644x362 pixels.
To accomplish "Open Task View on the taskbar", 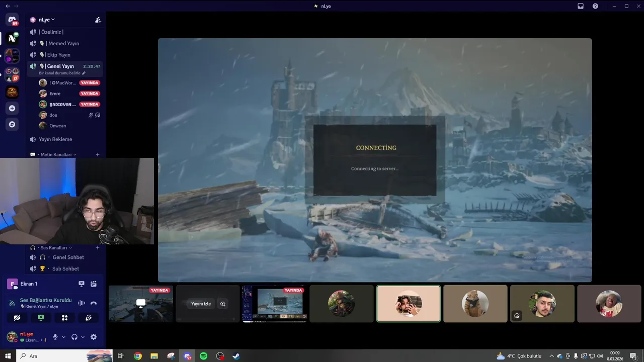I will [x=120, y=356].
